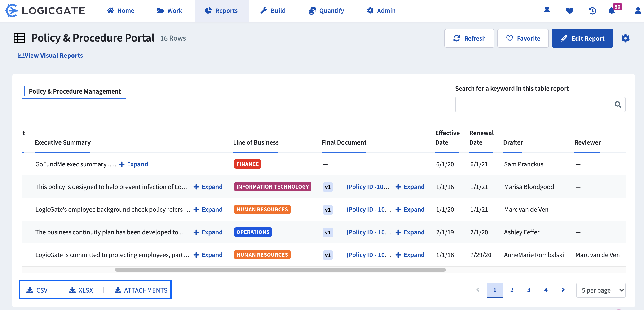Screen dimensions: 644x310
Task: Go to the previous page arrow
Action: pyautogui.click(x=478, y=289)
